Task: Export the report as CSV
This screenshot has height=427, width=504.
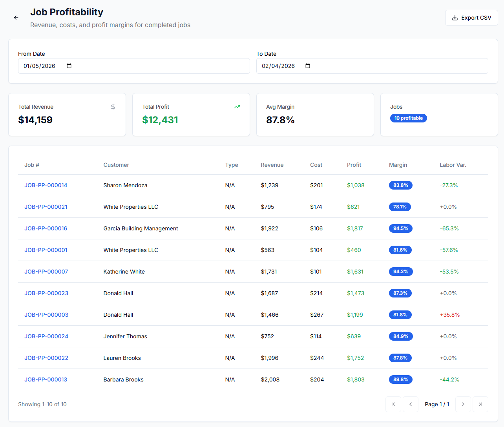Action: click(471, 18)
